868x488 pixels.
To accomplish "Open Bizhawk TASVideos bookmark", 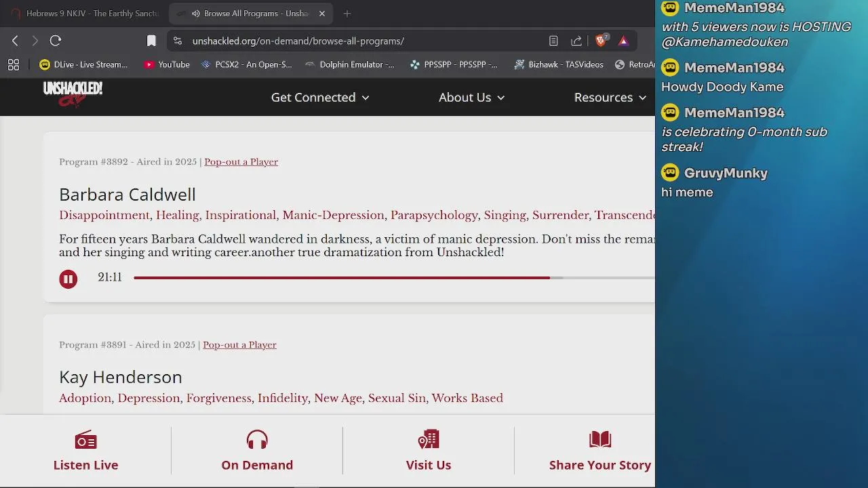I will tap(559, 64).
